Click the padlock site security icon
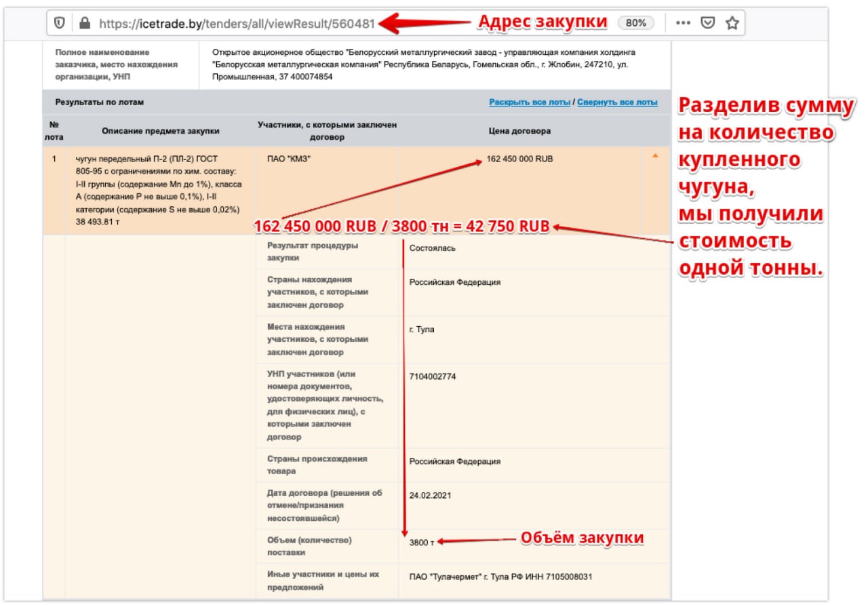The width and height of the screenshot is (868, 605). 84,22
